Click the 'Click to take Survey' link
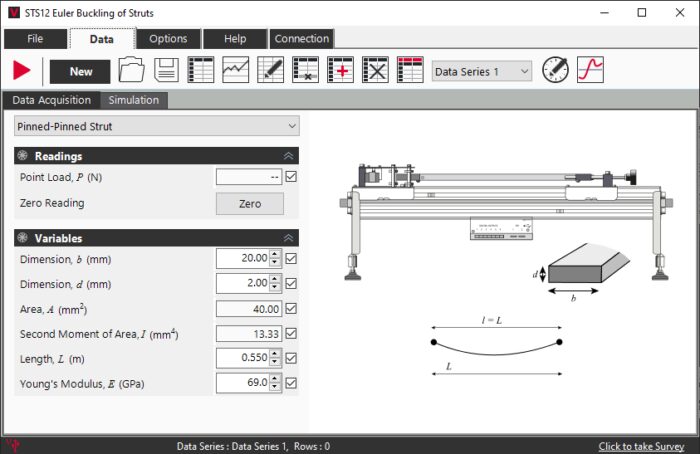700x454 pixels. (x=641, y=446)
